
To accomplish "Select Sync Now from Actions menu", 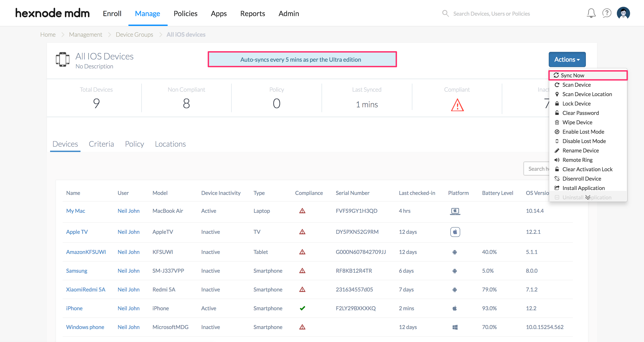I will click(x=588, y=75).
